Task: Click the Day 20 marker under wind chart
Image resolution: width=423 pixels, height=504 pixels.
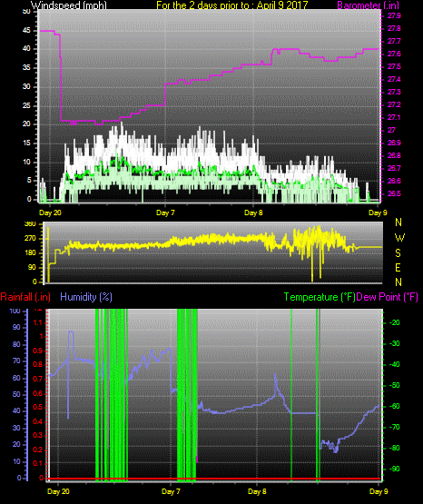Action: (x=50, y=212)
